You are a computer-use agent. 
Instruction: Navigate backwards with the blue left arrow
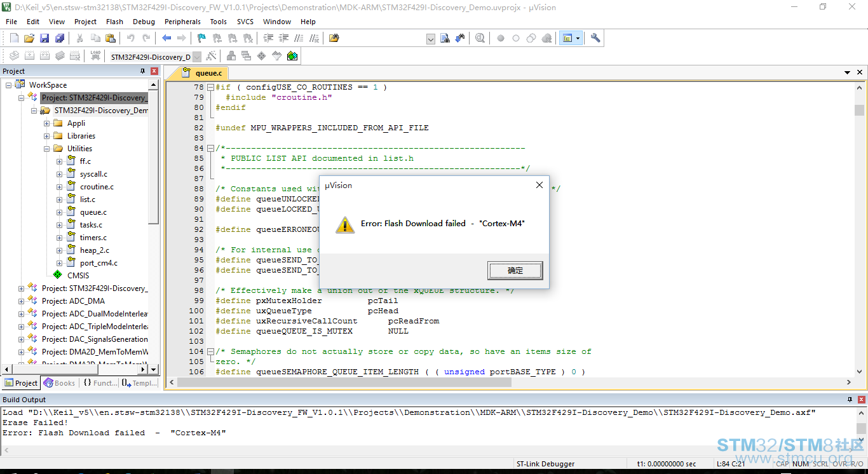click(166, 38)
